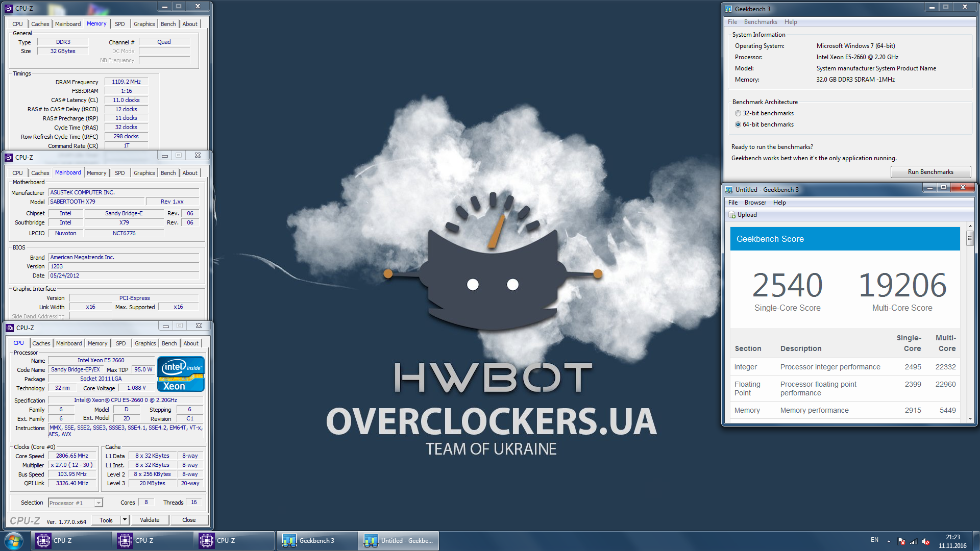Click Memory performance row in Geekbench
980x551 pixels.
click(x=845, y=410)
